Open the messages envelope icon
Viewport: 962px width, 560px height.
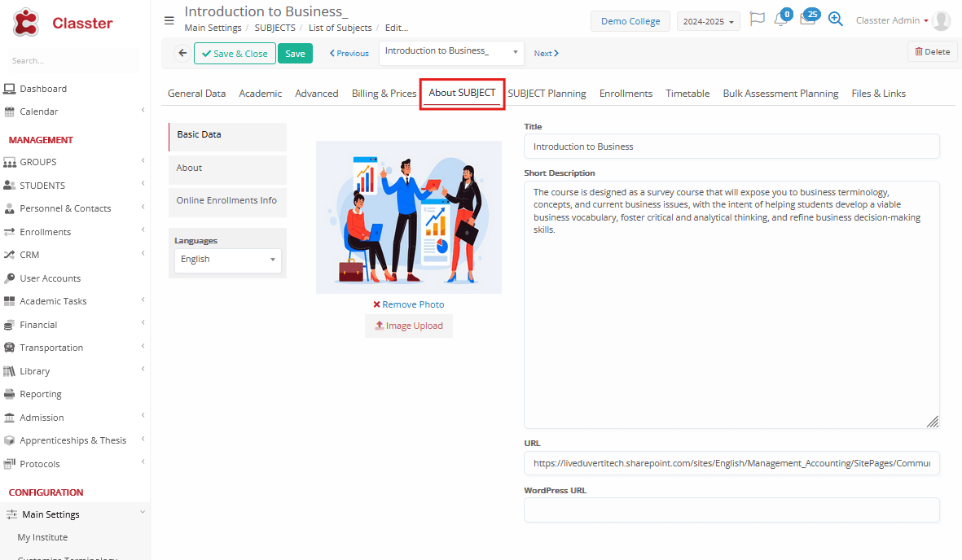tap(807, 20)
